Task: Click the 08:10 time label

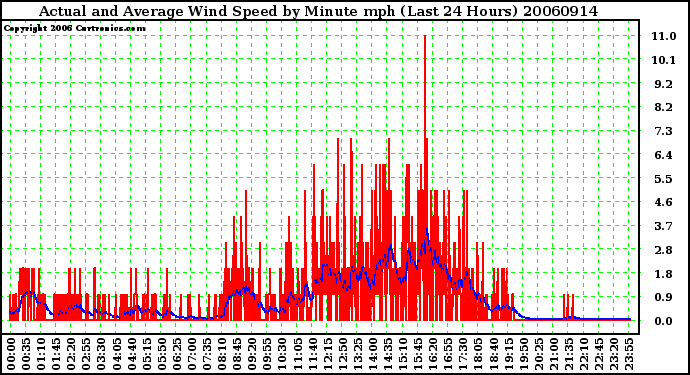Action: pyautogui.click(x=222, y=354)
